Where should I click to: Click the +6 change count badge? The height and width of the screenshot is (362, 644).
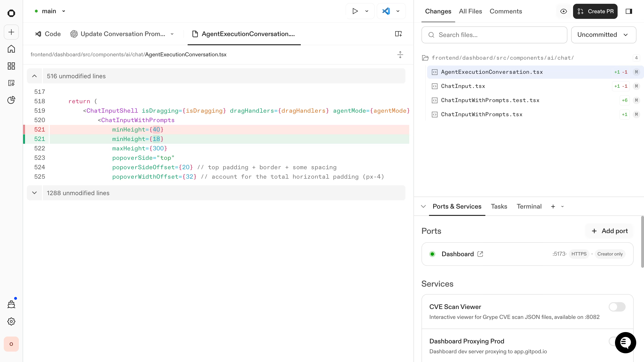click(624, 100)
